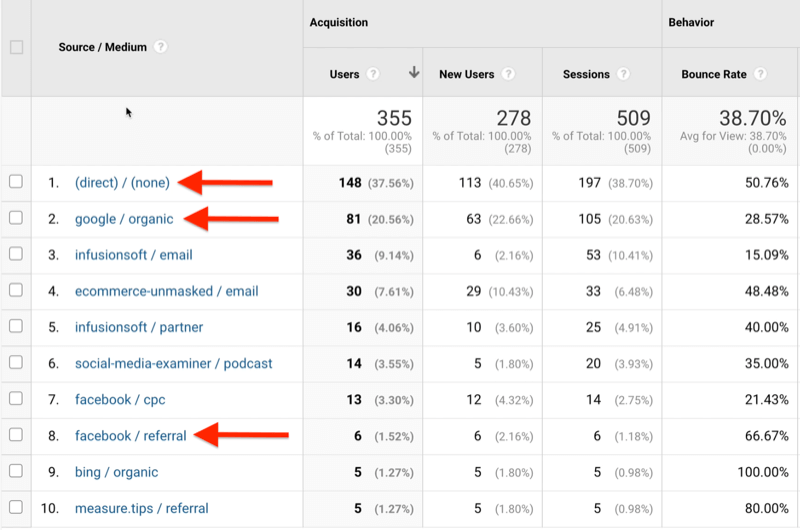Open the bing / organic link
Screen dimensions: 800x530
(116, 472)
